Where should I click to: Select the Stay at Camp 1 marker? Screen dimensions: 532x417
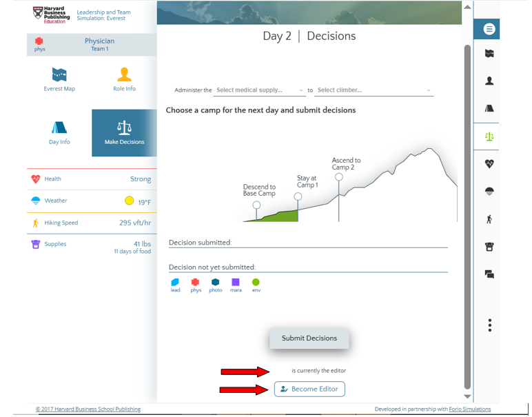click(x=298, y=196)
